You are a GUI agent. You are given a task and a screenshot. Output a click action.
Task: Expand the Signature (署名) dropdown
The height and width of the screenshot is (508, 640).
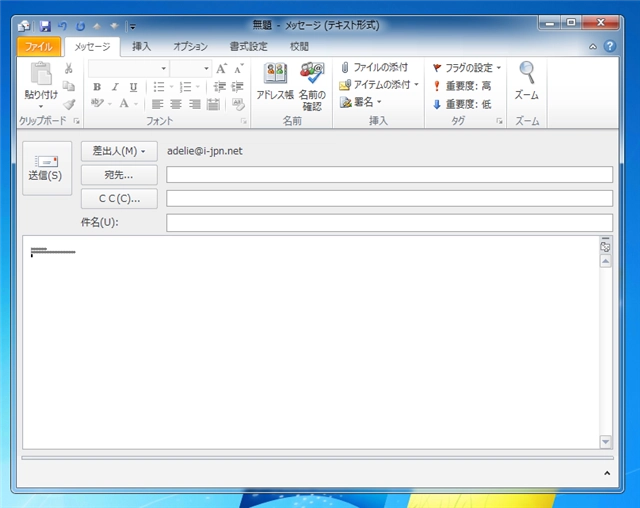pyautogui.click(x=362, y=102)
